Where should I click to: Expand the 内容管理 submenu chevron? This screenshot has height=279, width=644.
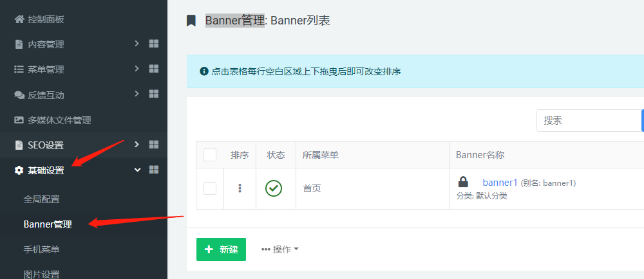point(137,44)
